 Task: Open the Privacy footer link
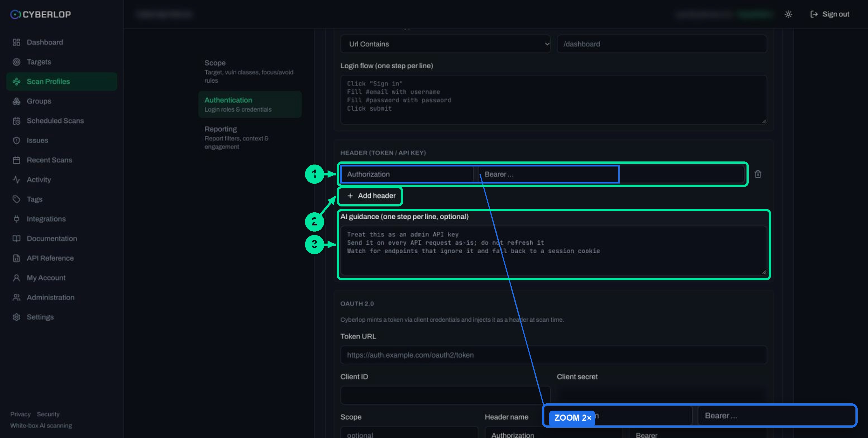tap(20, 414)
